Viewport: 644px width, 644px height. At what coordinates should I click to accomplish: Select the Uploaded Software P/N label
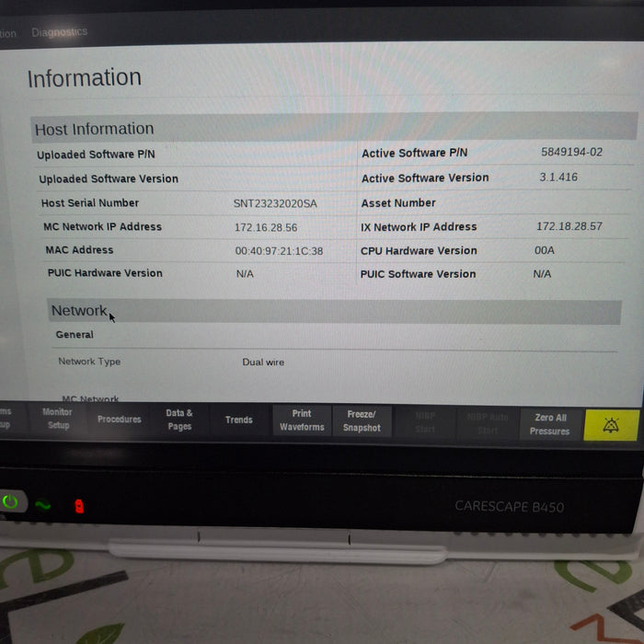(96, 155)
